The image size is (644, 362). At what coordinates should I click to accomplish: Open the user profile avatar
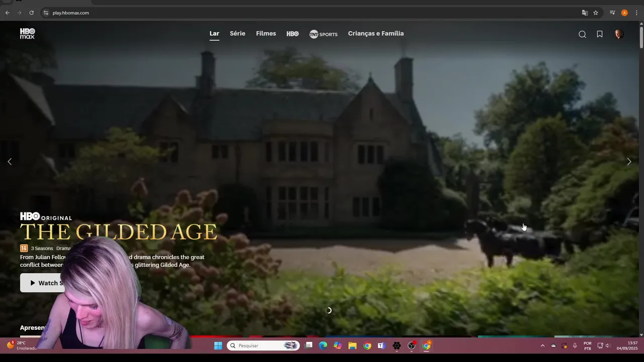pos(619,34)
